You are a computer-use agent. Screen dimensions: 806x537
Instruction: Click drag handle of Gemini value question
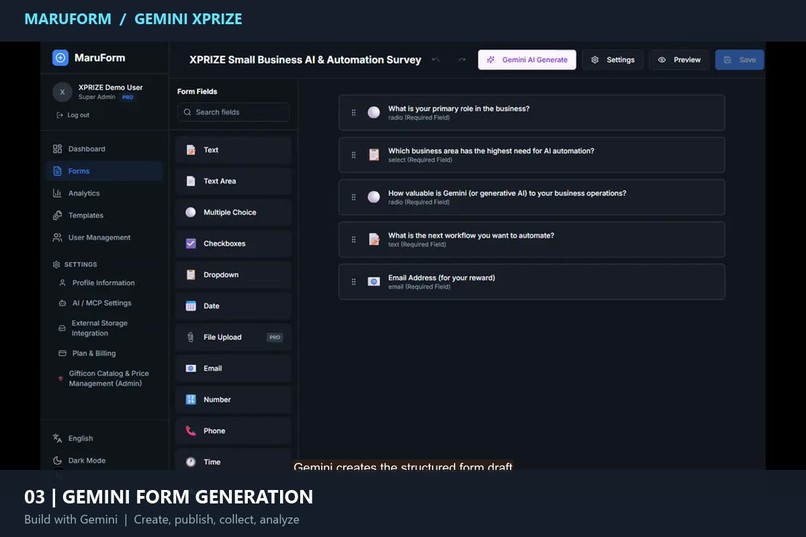click(x=354, y=197)
